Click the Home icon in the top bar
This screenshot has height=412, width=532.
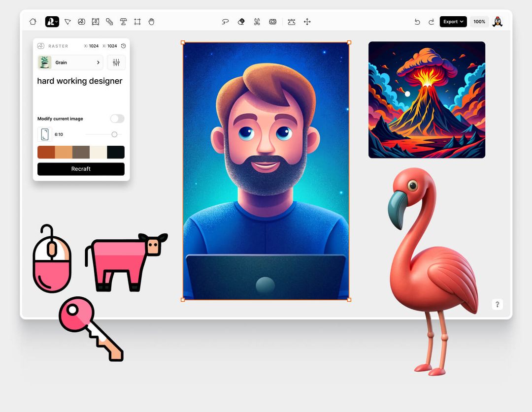(x=33, y=22)
